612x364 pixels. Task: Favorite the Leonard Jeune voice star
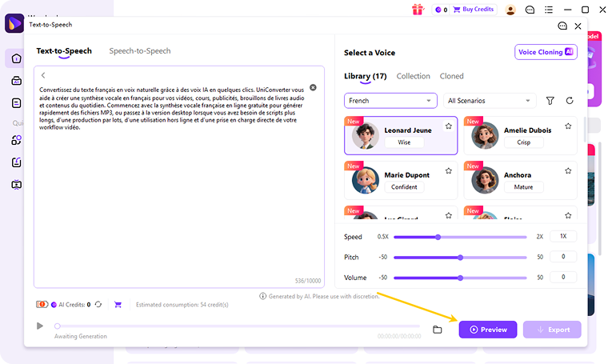coord(449,126)
